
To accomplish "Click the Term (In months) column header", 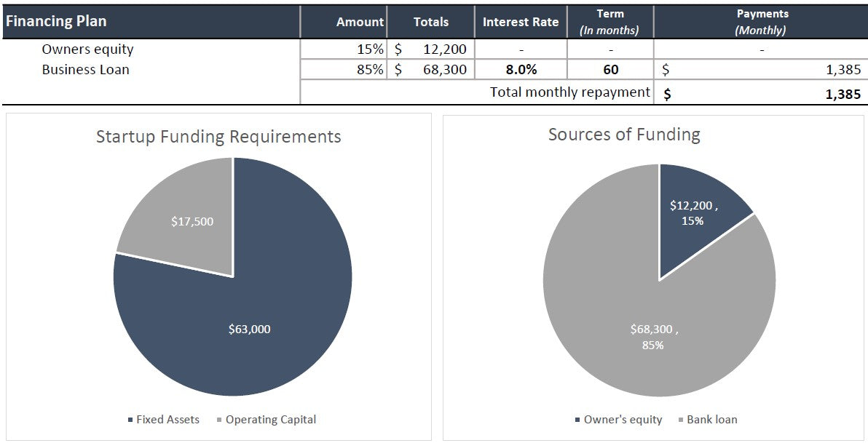I will coord(609,22).
